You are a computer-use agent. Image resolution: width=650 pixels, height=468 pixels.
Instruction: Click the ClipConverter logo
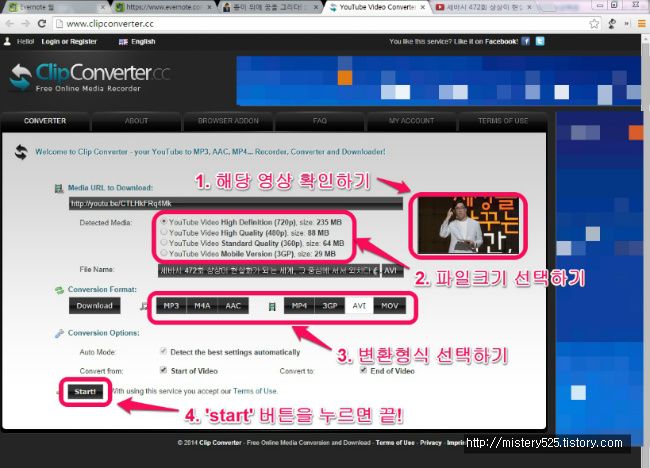coord(90,77)
